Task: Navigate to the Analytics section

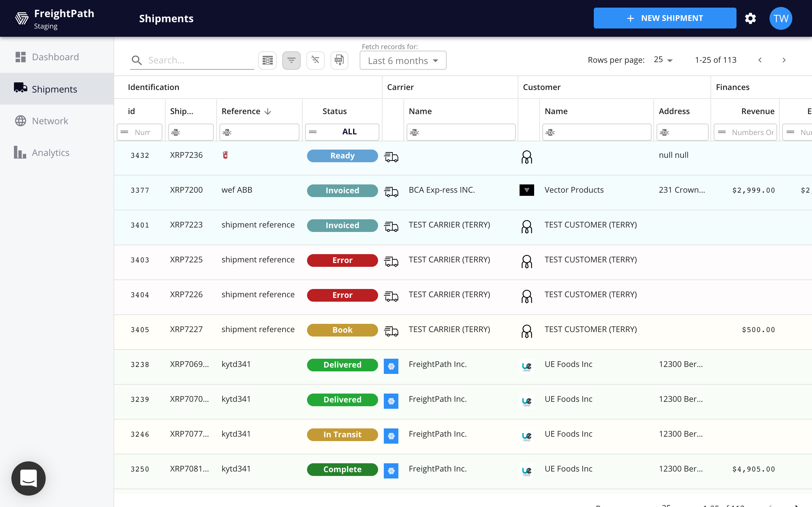Action: pyautogui.click(x=50, y=152)
